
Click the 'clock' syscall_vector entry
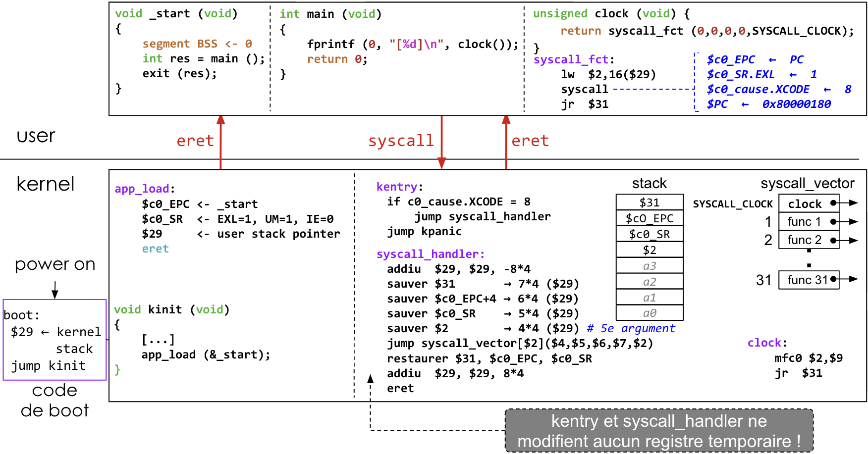coord(809,203)
